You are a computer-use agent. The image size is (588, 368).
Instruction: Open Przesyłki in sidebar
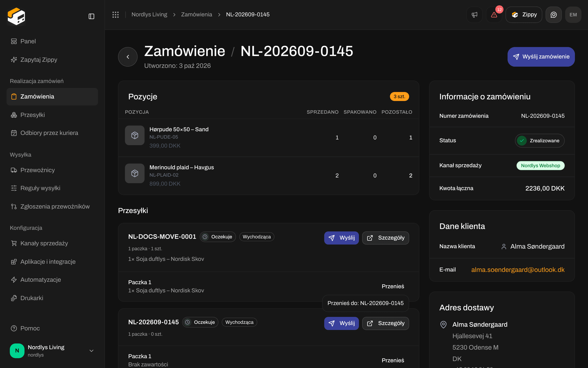pos(52,115)
